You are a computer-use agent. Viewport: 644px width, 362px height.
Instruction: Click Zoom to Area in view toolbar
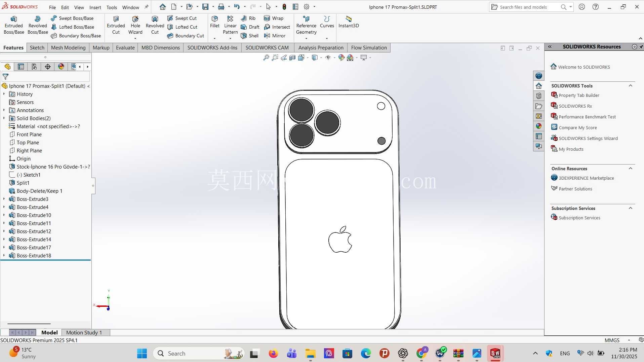click(x=275, y=58)
